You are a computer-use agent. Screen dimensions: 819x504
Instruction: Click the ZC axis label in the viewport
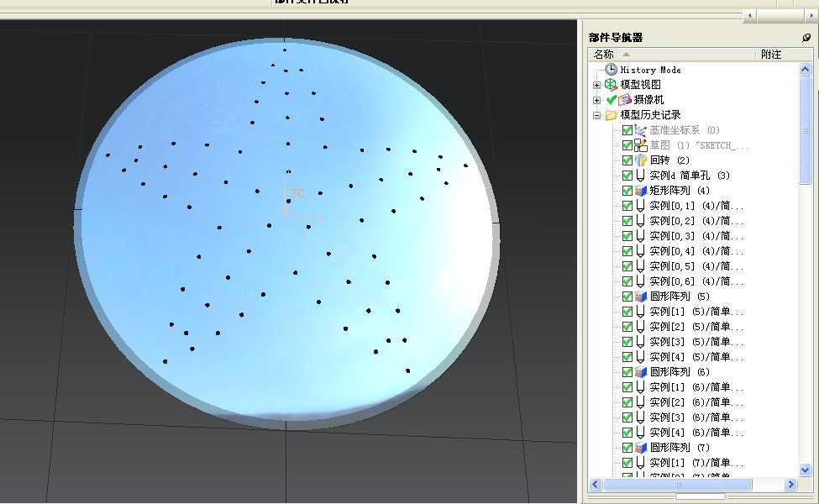click(297, 194)
